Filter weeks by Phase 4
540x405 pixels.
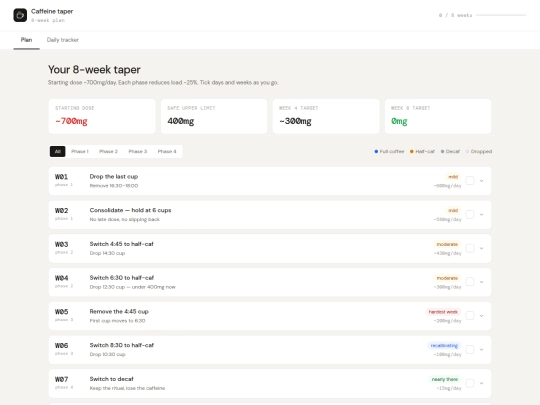point(167,152)
